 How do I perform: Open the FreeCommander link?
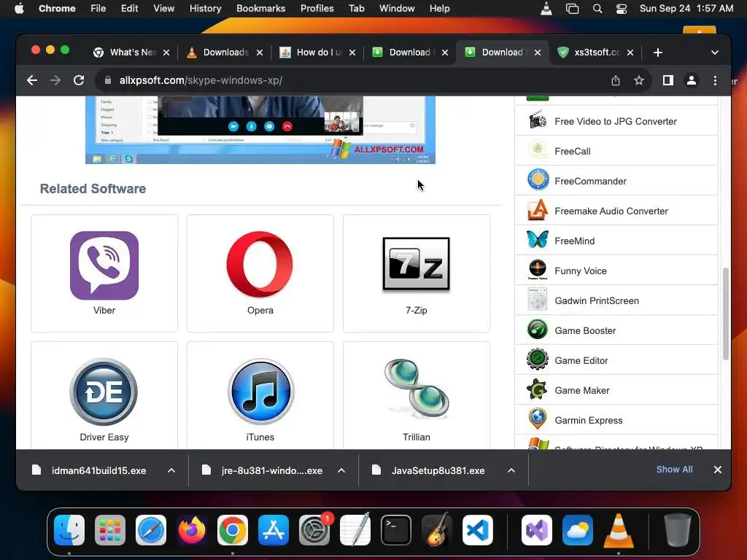click(590, 181)
